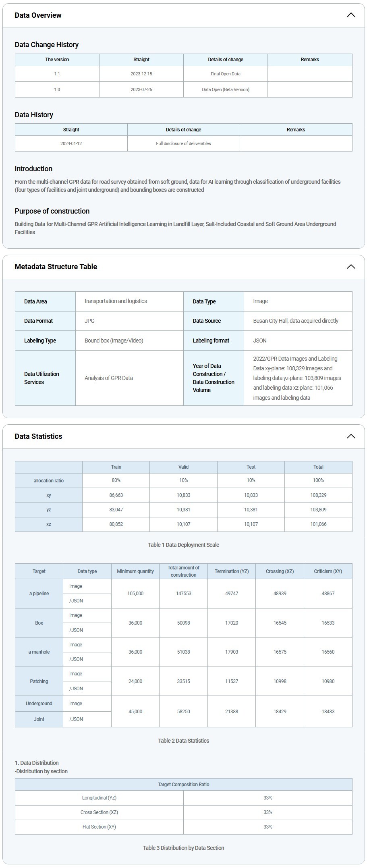Click the 2024-01-12 date in Data History
The height and width of the screenshot is (868, 367).
[71, 143]
